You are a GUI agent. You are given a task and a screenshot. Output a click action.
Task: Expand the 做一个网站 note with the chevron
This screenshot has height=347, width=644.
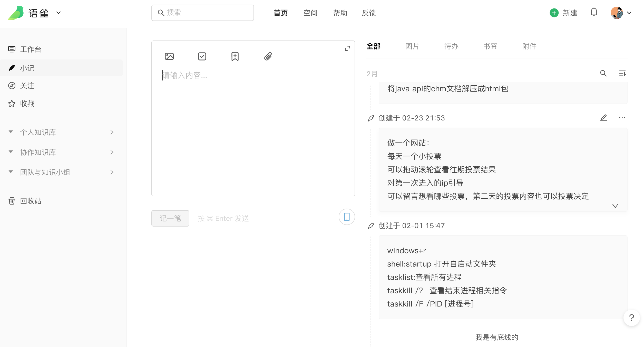[x=615, y=206]
